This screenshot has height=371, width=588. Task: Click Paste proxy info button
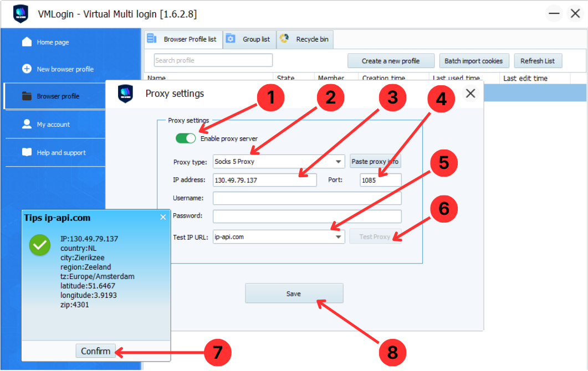(x=375, y=161)
